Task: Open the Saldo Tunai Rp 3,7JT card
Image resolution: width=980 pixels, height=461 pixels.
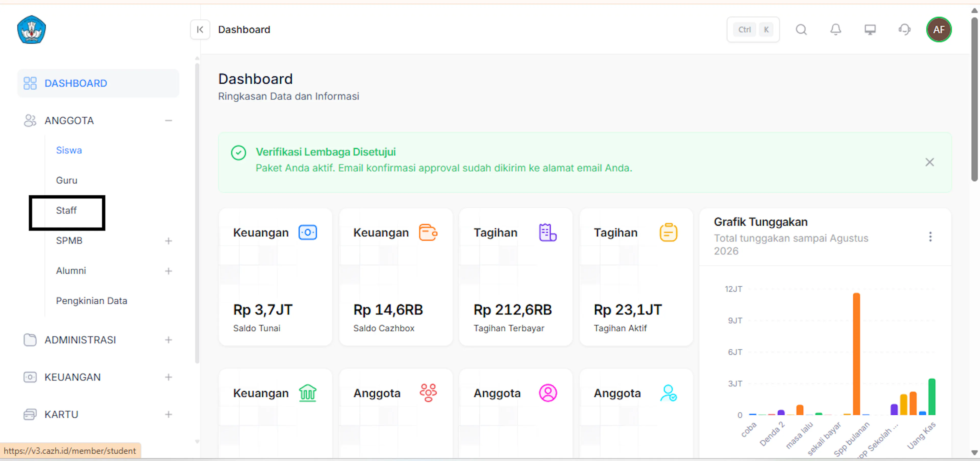Action: click(275, 277)
